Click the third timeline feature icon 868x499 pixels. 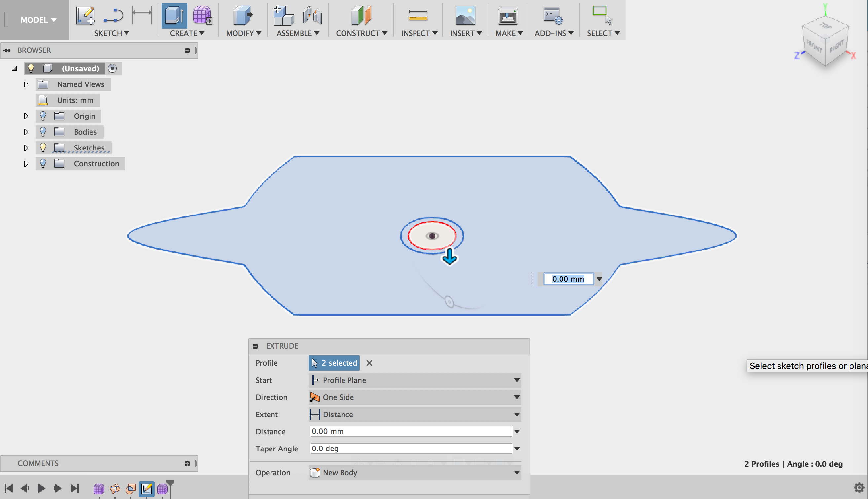point(131,489)
